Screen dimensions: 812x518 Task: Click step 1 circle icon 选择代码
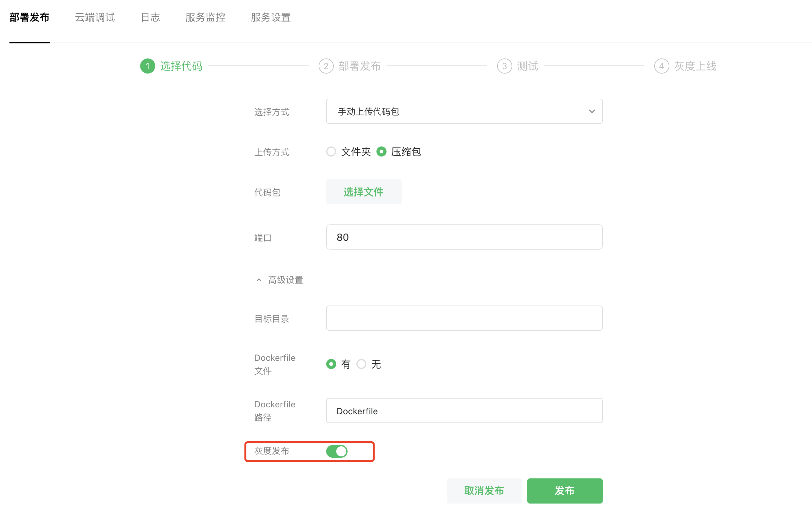pyautogui.click(x=147, y=66)
